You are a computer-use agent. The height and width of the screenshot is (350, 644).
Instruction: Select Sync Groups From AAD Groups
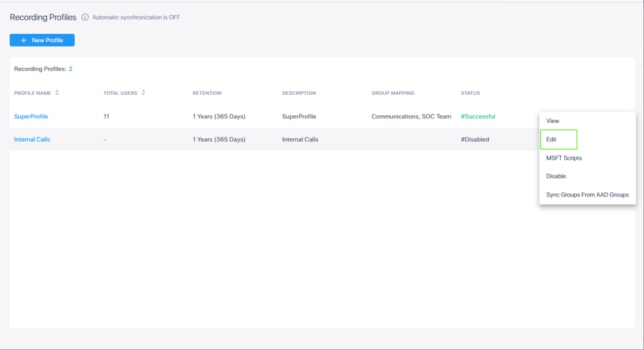pyautogui.click(x=587, y=195)
